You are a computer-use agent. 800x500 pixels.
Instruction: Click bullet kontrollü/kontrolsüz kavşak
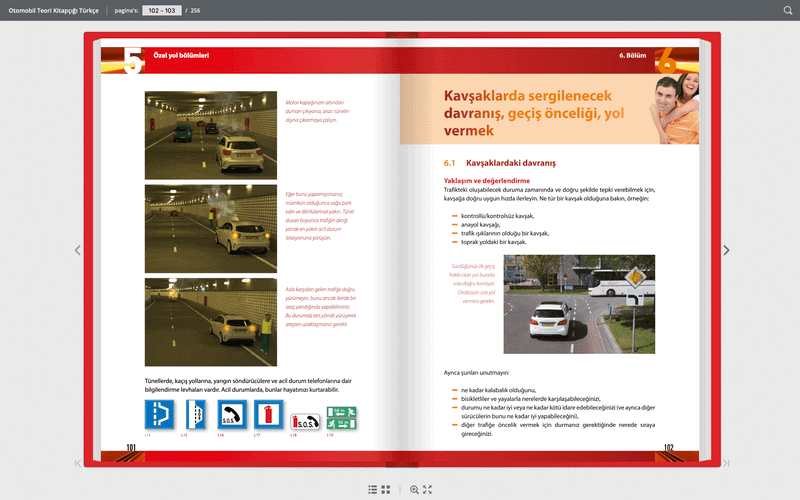pyautogui.click(x=497, y=216)
